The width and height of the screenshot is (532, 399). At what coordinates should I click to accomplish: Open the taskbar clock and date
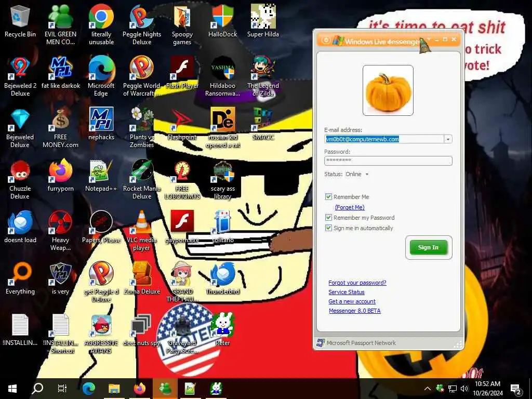487,389
